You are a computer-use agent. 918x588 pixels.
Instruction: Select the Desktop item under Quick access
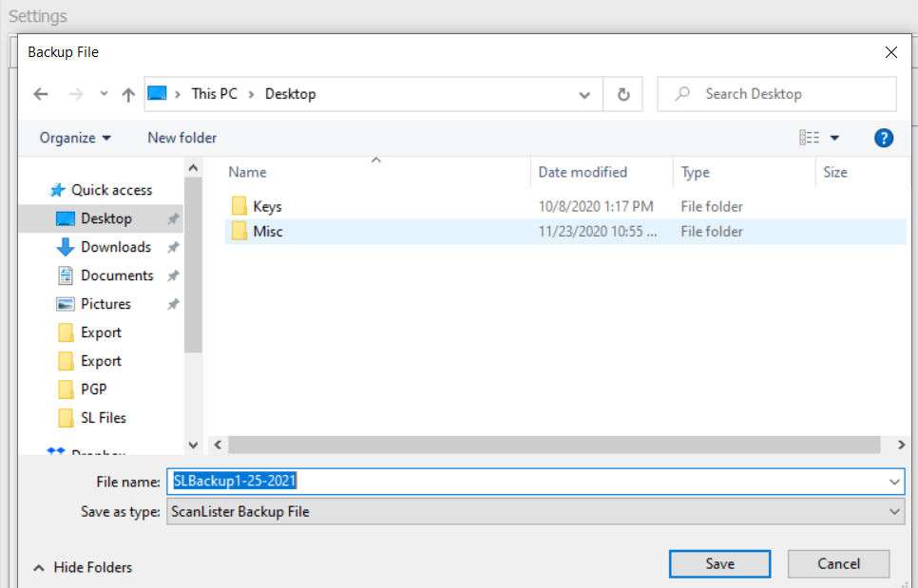point(108,218)
